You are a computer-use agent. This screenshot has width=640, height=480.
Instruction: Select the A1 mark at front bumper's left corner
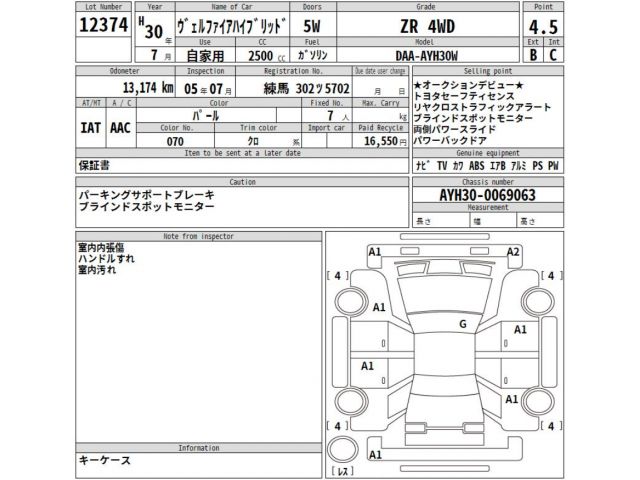pos(375,252)
